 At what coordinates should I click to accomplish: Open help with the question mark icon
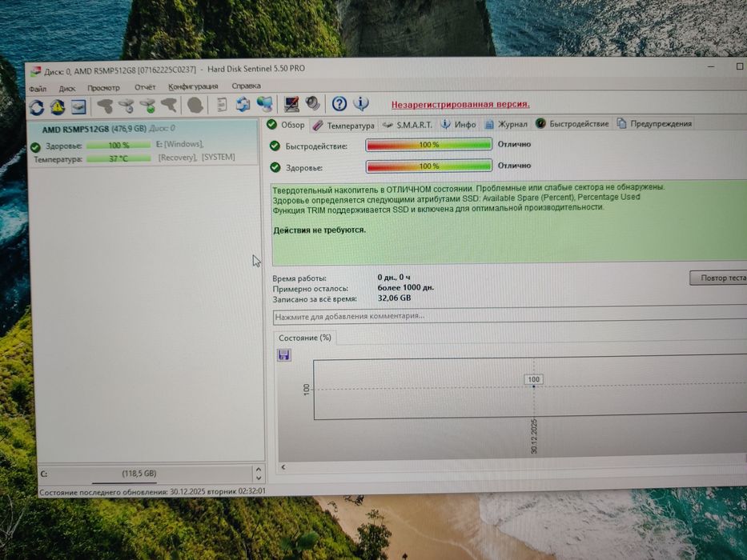tap(339, 103)
